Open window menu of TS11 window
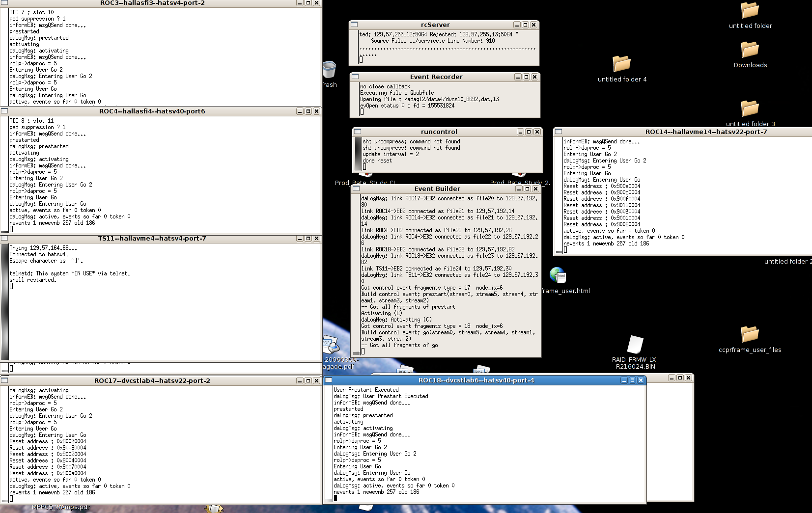Image resolution: width=812 pixels, height=513 pixels. tap(4, 238)
